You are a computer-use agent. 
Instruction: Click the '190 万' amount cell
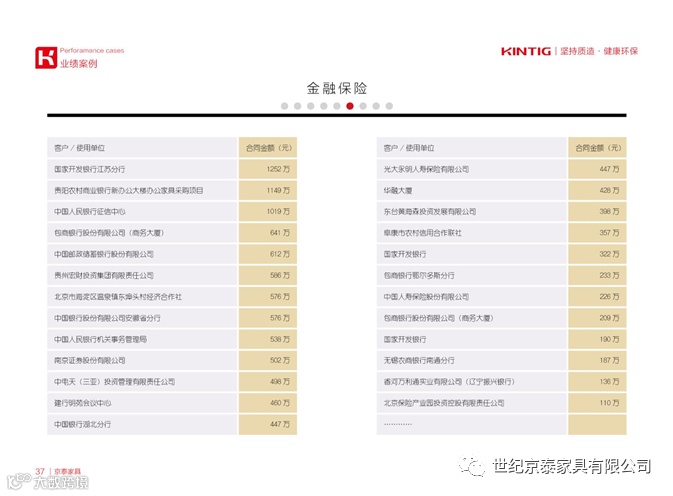click(597, 339)
